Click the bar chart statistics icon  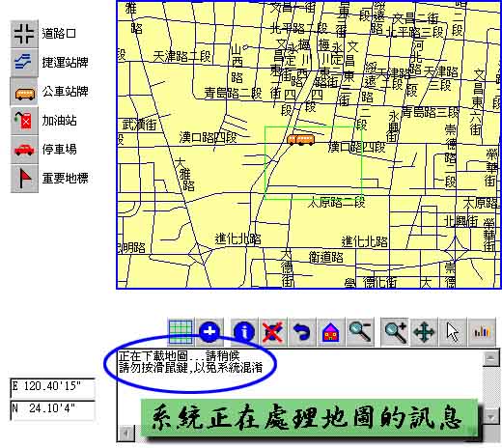(482, 332)
